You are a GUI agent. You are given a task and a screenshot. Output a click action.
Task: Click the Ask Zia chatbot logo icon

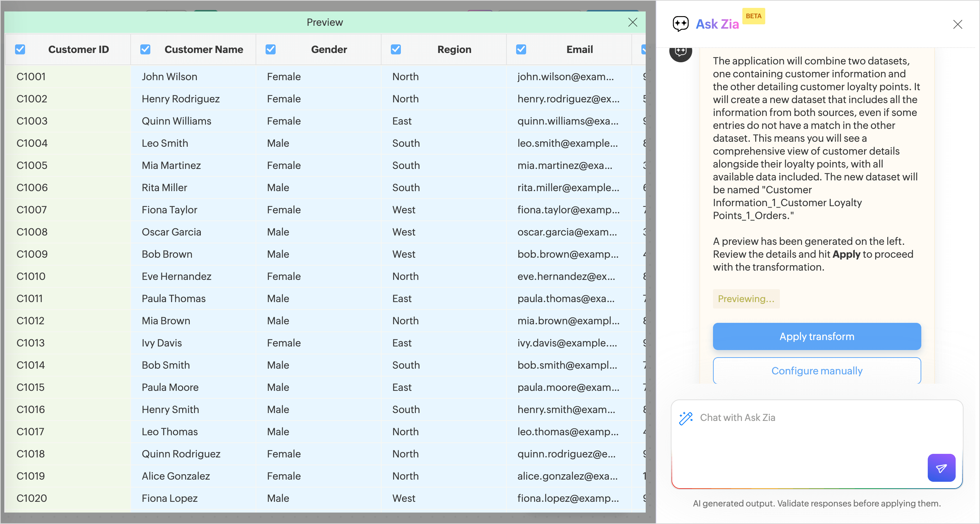[x=680, y=24]
